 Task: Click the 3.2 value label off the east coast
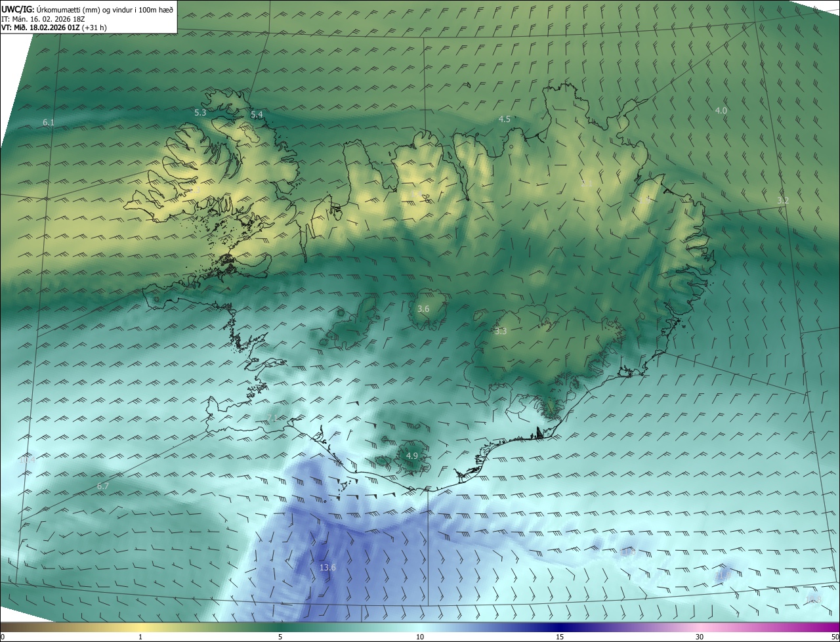783,200
